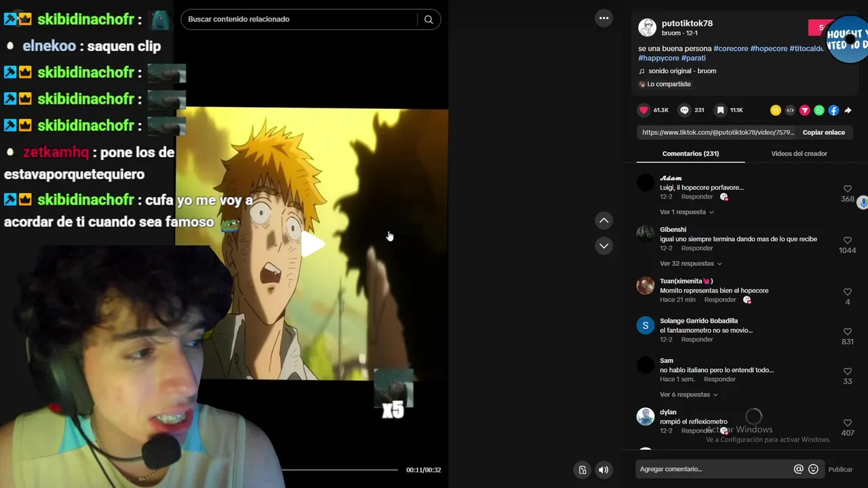The height and width of the screenshot is (488, 868).
Task: Toggle mute speaker icon
Action: click(x=604, y=470)
